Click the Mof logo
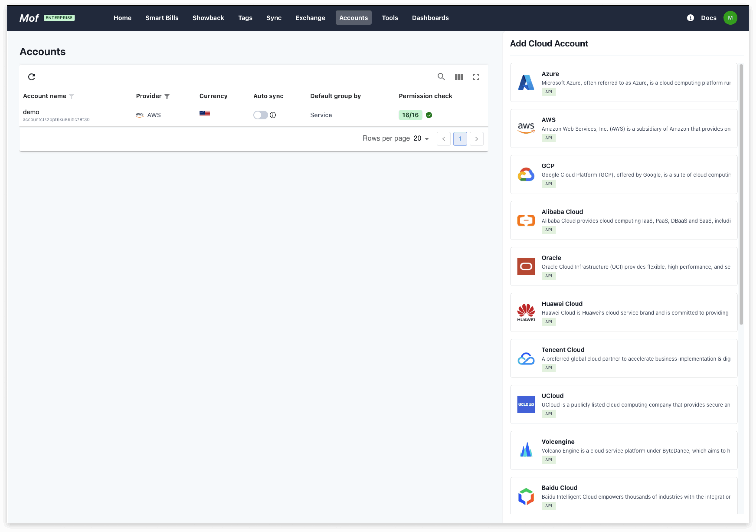 (x=29, y=18)
